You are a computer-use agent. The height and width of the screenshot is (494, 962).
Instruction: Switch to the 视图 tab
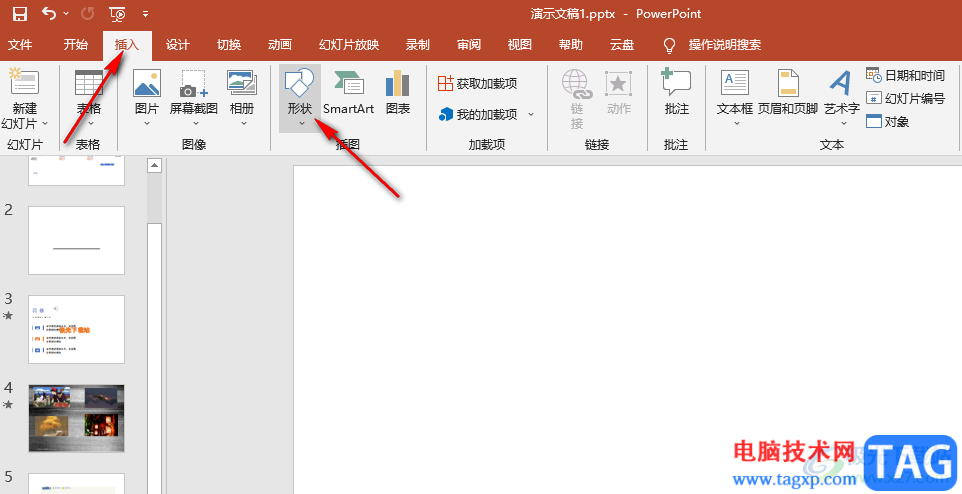tap(520, 45)
